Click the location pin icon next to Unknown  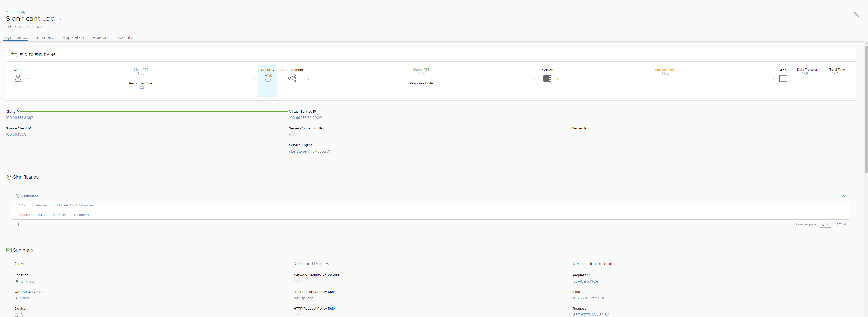coord(17,281)
